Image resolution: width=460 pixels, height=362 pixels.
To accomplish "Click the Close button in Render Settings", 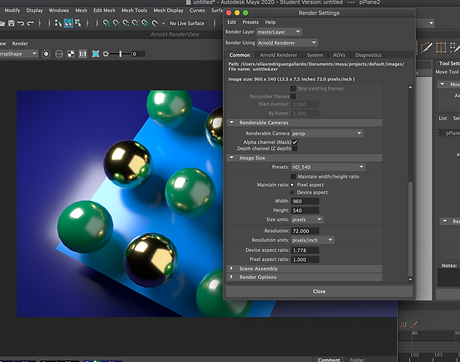I will (x=319, y=291).
